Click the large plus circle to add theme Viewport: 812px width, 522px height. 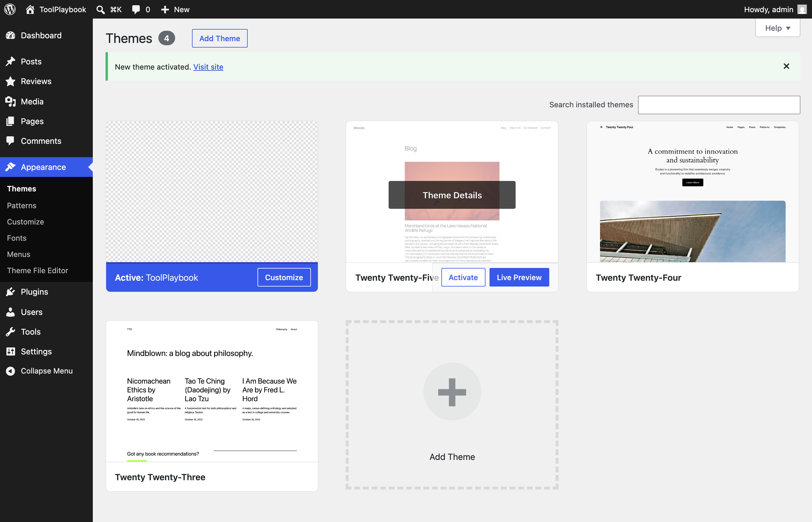click(452, 391)
